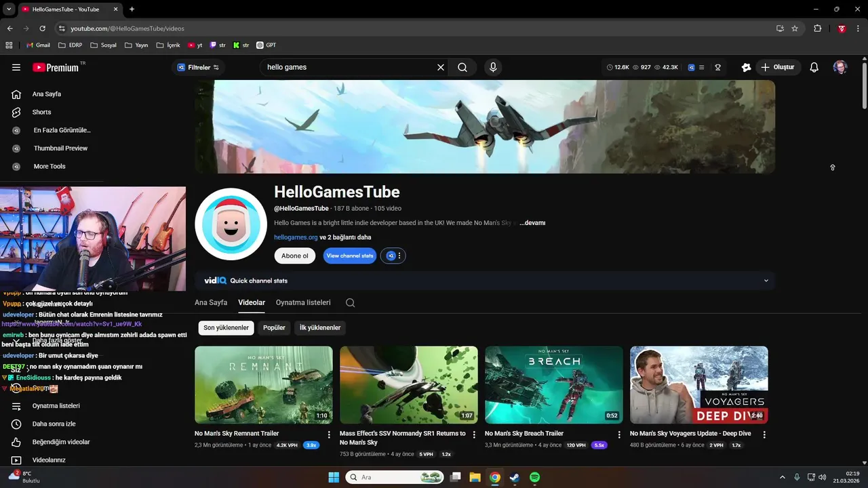Clear the search box text
This screenshot has width=868, height=488.
(x=441, y=67)
